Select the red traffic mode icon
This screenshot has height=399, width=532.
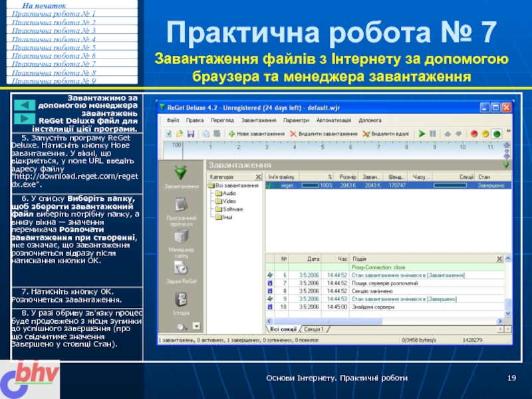[474, 134]
